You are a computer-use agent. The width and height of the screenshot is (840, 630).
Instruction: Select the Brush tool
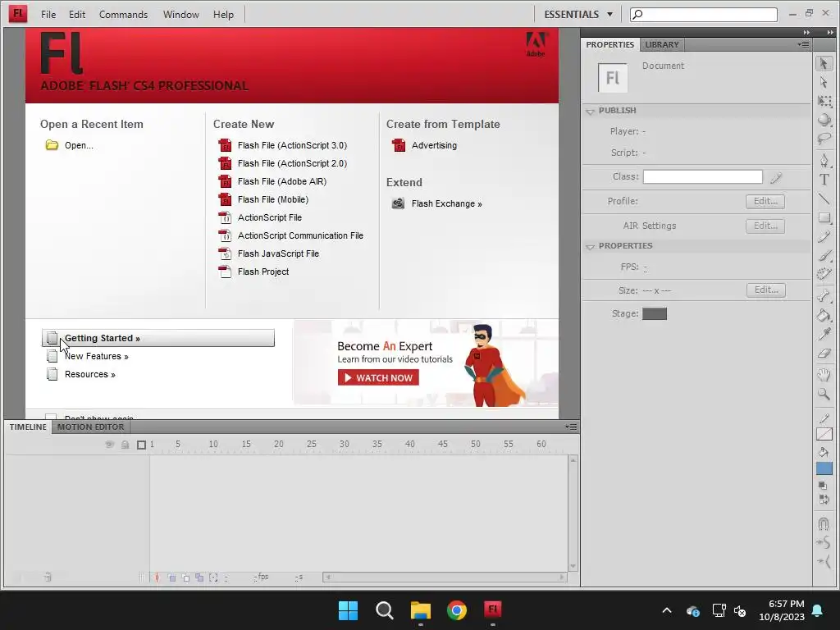[824, 256]
